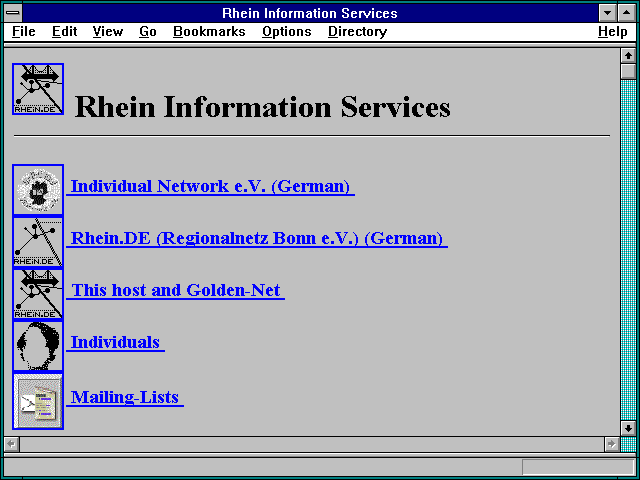Open the Directory menu
This screenshot has height=480, width=640.
click(x=358, y=31)
